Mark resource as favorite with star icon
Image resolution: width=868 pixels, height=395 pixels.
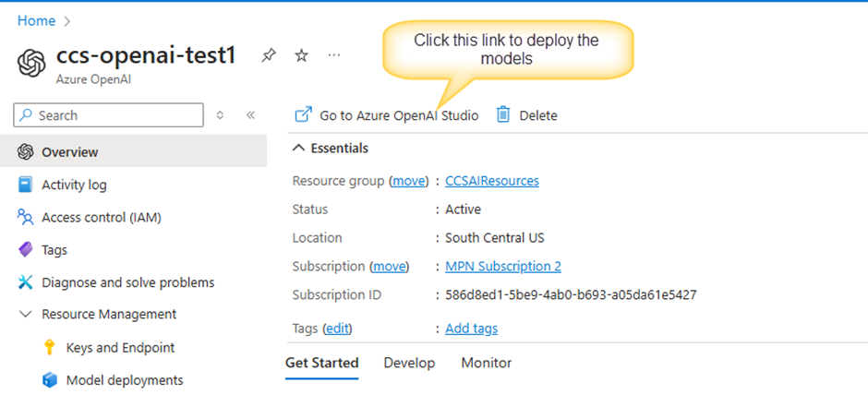coord(301,55)
